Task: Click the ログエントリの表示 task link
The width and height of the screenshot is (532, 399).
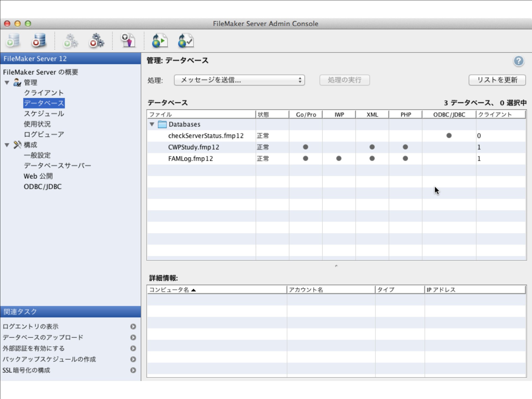Action: tap(30, 326)
